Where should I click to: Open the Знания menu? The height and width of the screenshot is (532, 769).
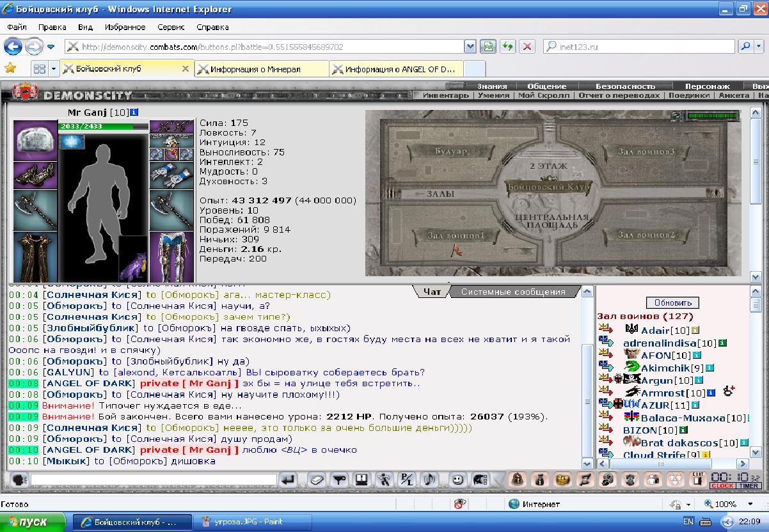click(x=492, y=86)
